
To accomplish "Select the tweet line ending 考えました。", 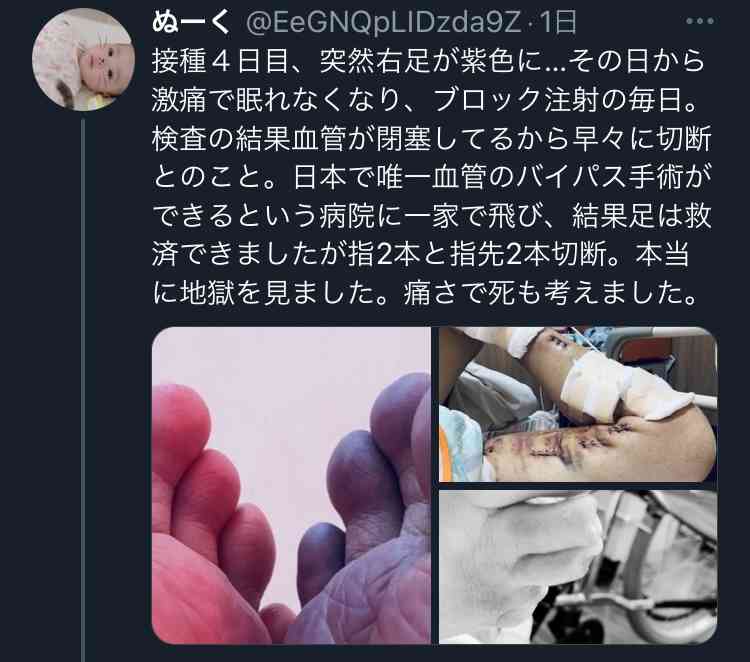I will click(425, 293).
